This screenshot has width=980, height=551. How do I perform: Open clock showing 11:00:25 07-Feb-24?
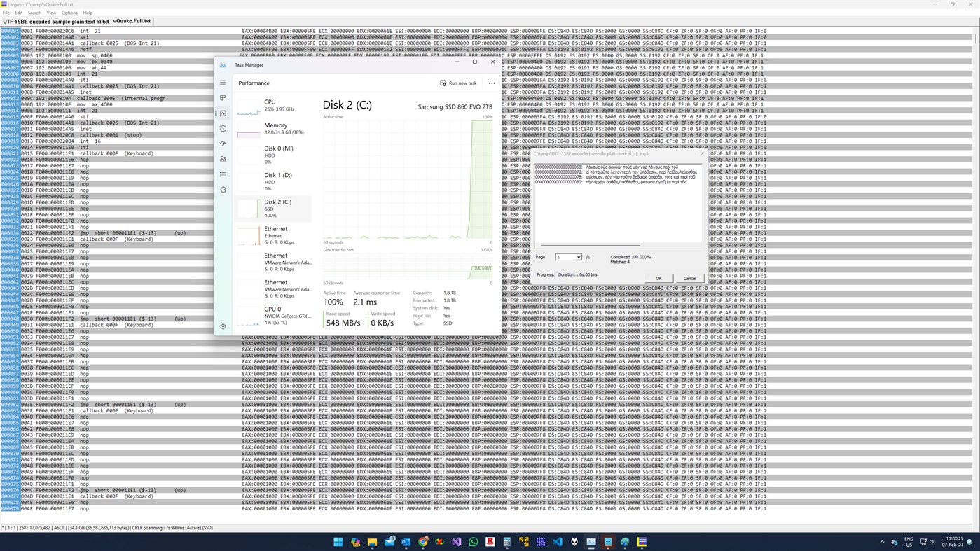(x=954, y=542)
